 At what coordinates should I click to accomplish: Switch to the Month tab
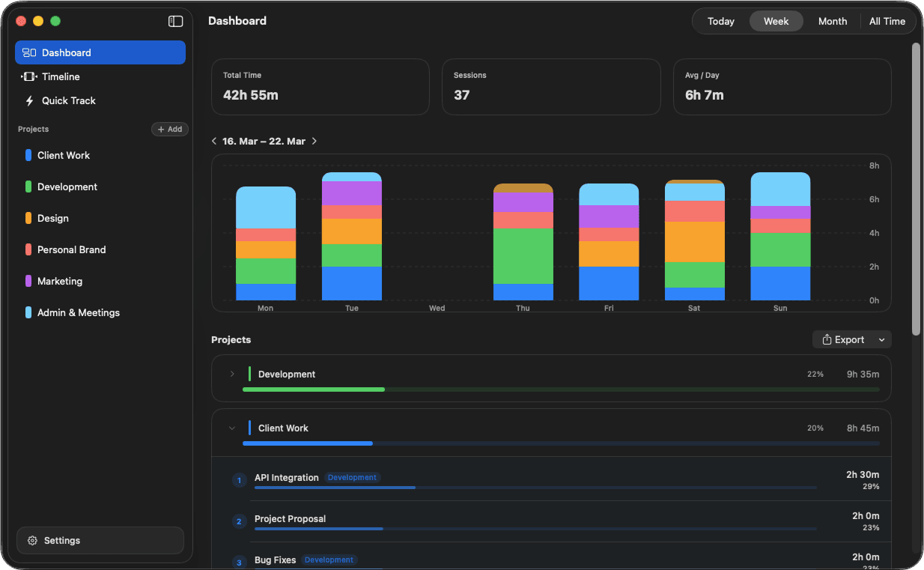(832, 21)
